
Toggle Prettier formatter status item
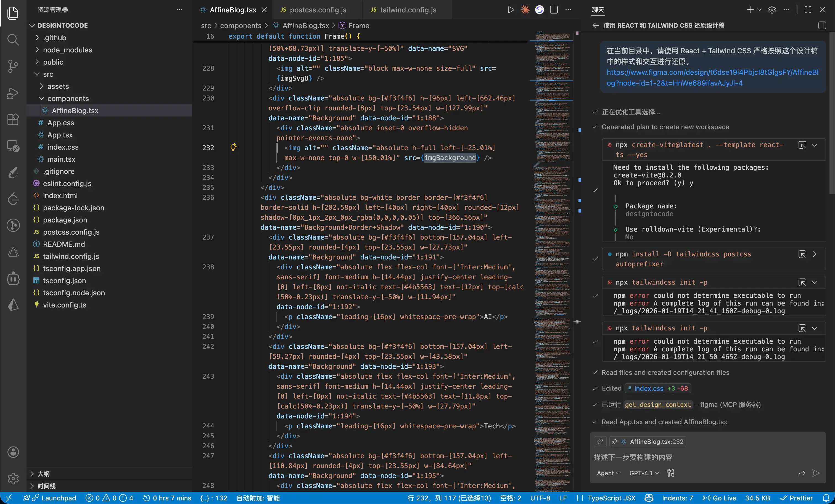coord(796,498)
